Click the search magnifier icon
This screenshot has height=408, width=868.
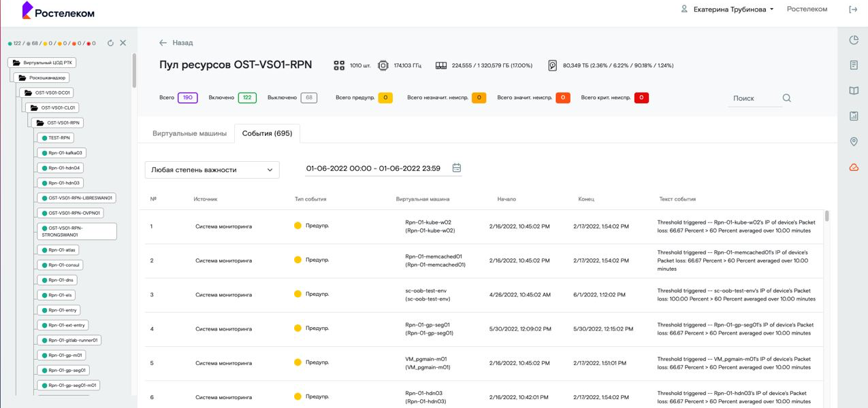786,98
